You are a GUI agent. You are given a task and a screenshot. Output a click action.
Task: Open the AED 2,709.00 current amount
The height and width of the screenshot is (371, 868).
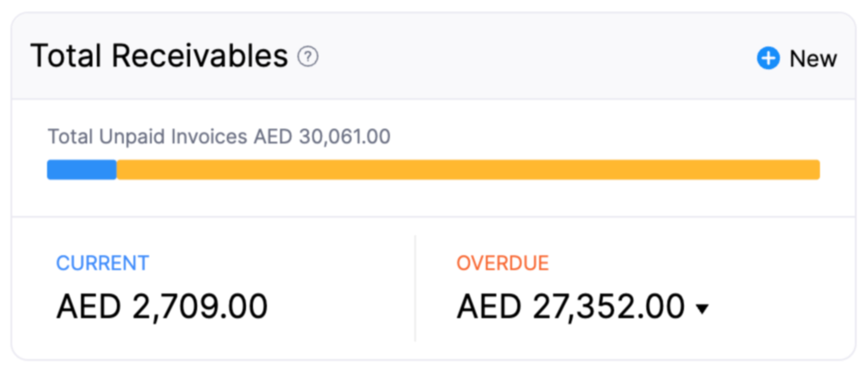tap(161, 307)
